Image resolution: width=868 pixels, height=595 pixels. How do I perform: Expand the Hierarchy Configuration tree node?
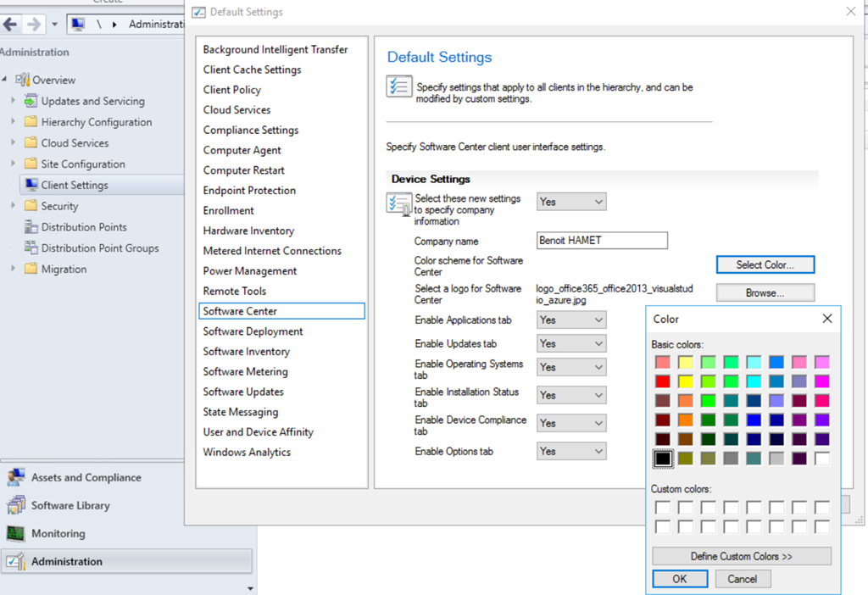click(x=13, y=122)
